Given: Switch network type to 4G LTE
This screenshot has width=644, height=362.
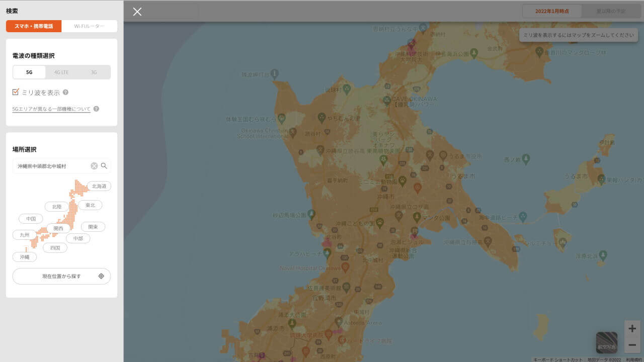Looking at the screenshot, I should (61, 72).
